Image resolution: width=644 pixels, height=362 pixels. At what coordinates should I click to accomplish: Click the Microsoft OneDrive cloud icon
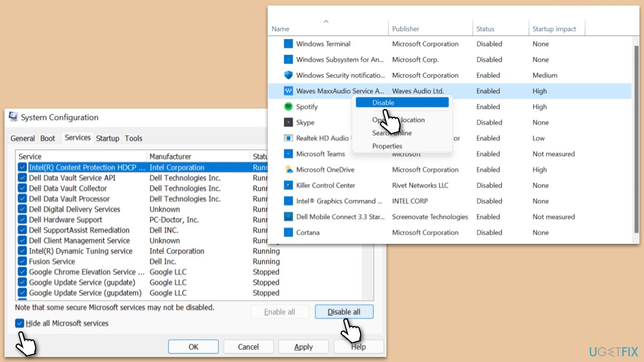click(x=288, y=169)
